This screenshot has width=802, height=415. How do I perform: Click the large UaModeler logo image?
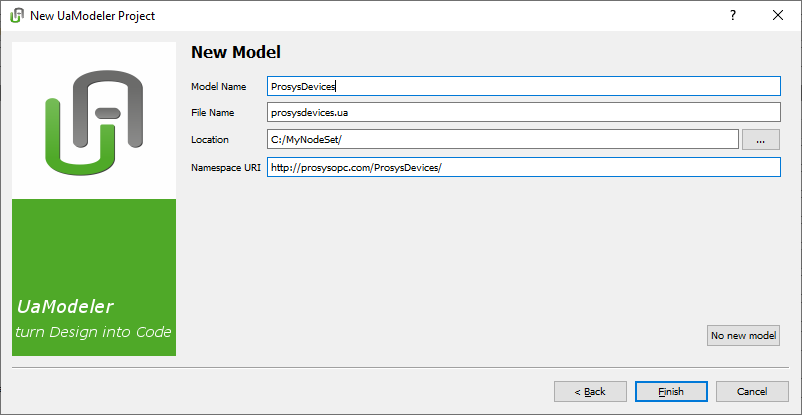coord(94,122)
